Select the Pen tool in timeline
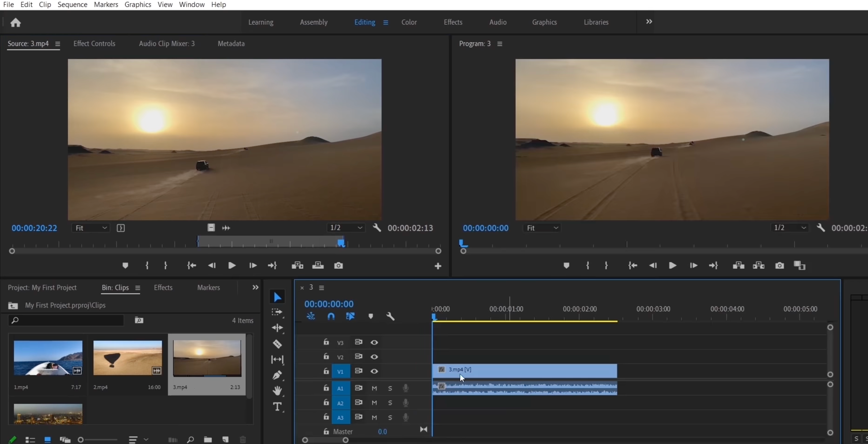 coord(278,374)
